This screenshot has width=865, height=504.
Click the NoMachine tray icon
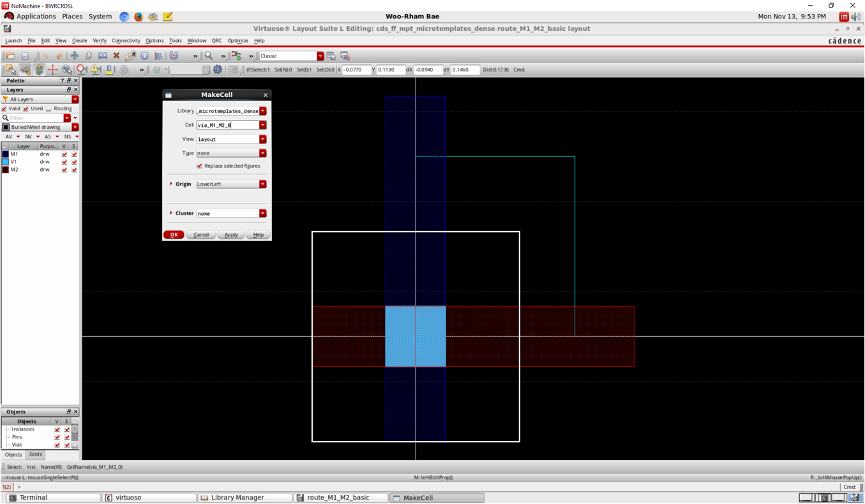coord(844,17)
